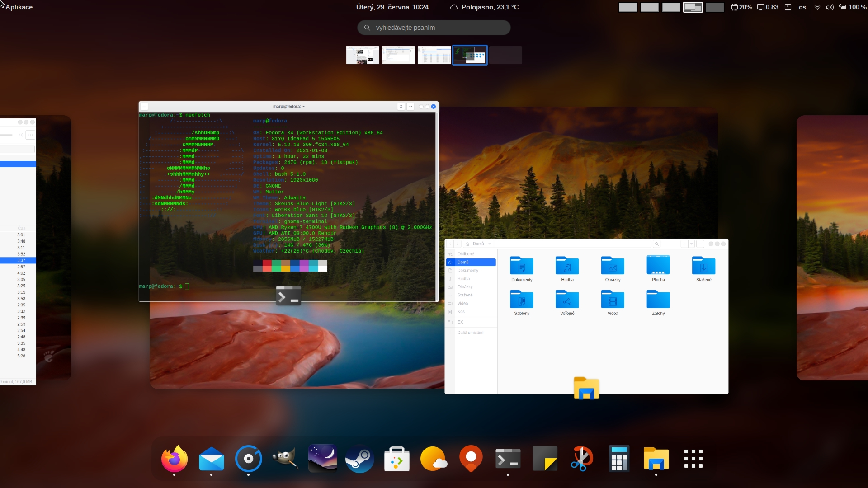This screenshot has height=488, width=868.
Task: Select Domů in Files sidebar
Action: tap(471, 262)
